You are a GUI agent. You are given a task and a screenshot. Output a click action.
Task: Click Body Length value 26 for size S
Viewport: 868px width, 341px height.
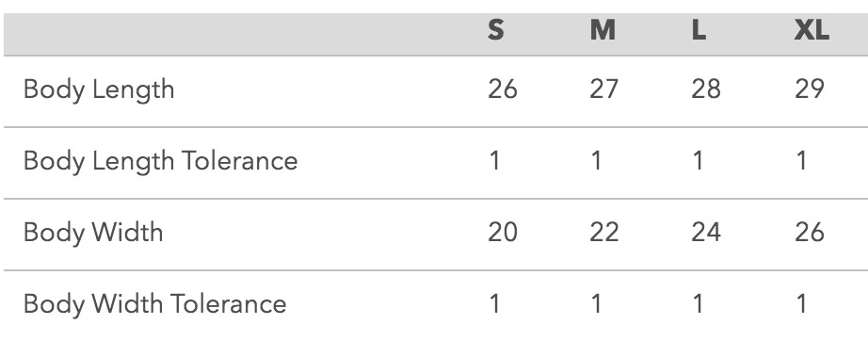(503, 89)
